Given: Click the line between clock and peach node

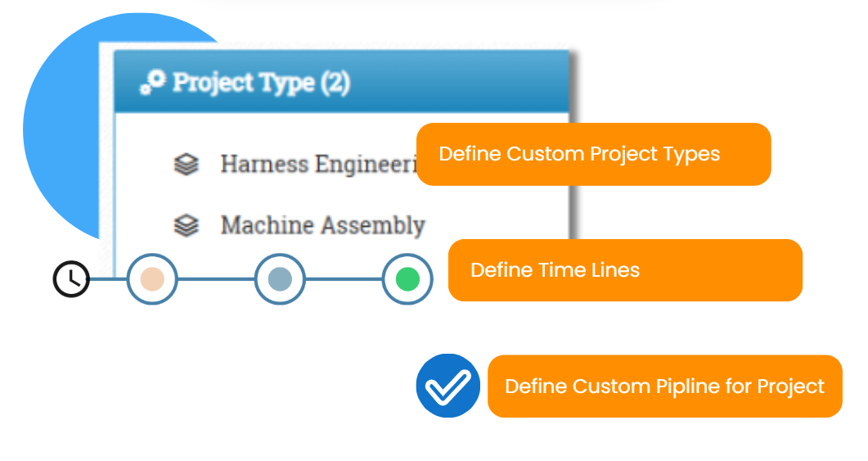Looking at the screenshot, I should click(x=109, y=278).
